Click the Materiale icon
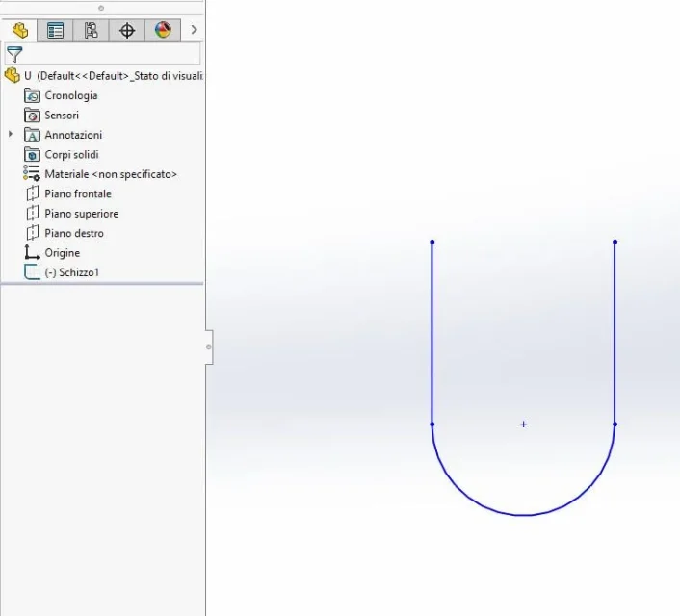The height and width of the screenshot is (616, 680). tap(32, 173)
